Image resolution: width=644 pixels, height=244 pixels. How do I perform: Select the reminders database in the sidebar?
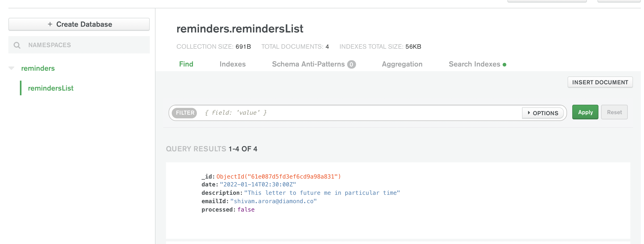pos(38,68)
